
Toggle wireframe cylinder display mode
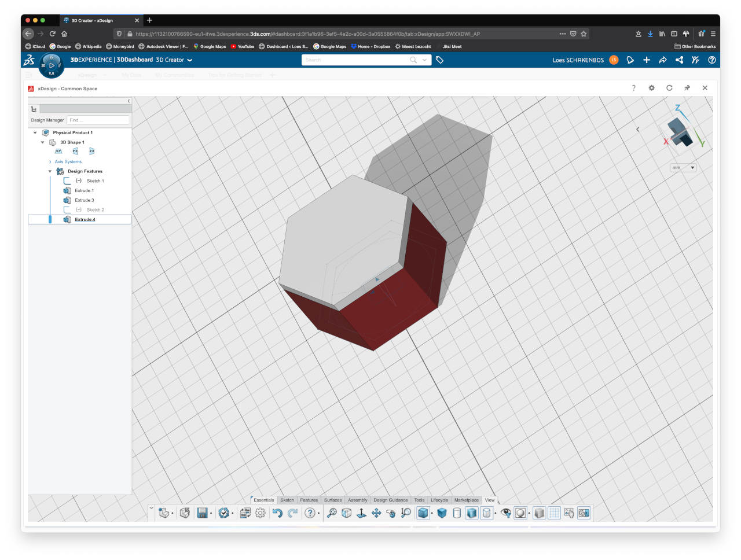(x=457, y=513)
